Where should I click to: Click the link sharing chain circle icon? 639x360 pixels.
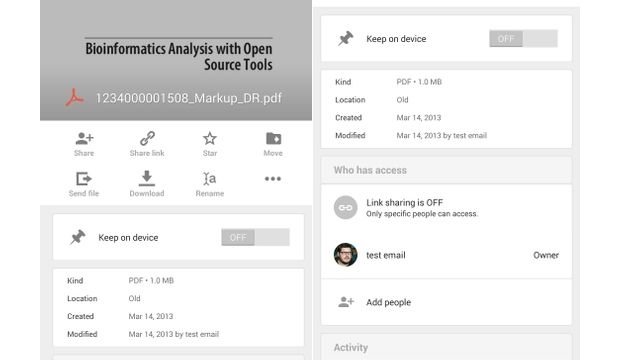[x=346, y=208]
